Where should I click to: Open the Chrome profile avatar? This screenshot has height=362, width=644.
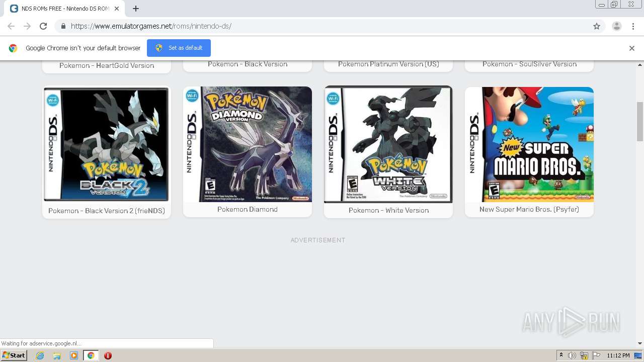pos(617,26)
